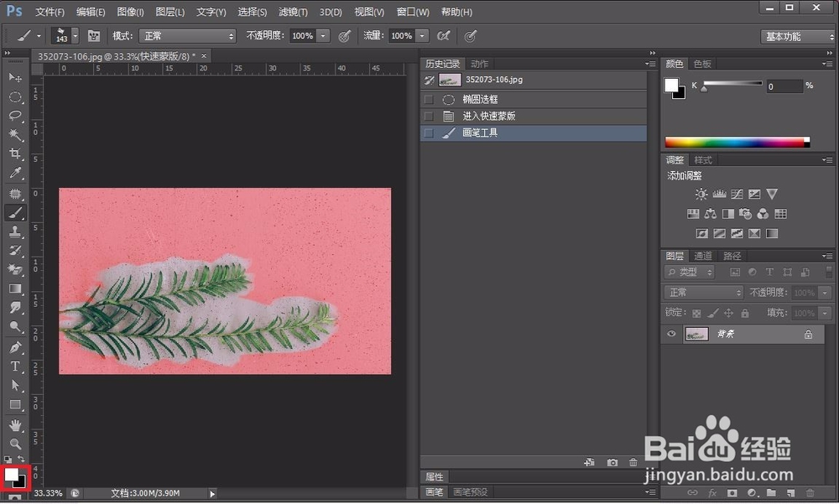This screenshot has height=504, width=839.
Task: Open the layer blend mode 正常 dropdown
Action: click(x=704, y=293)
